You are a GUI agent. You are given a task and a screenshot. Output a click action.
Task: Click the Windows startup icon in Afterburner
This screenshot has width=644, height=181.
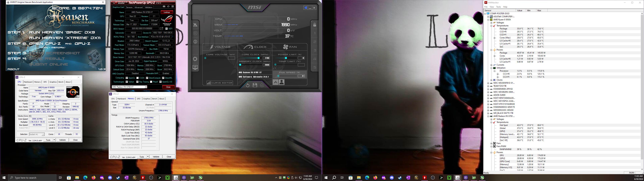point(306,8)
